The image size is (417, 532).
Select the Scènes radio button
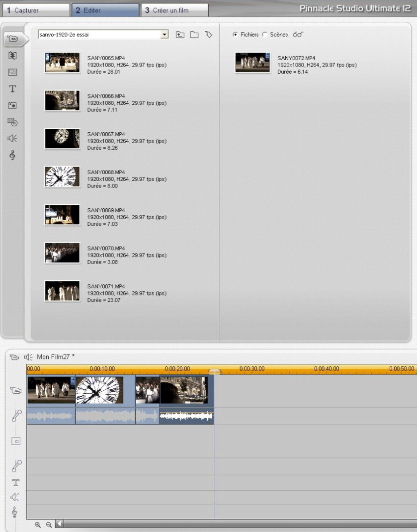tap(264, 35)
